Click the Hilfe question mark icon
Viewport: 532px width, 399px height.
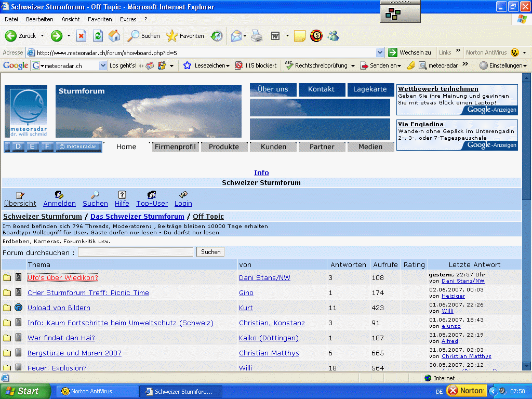click(x=122, y=195)
